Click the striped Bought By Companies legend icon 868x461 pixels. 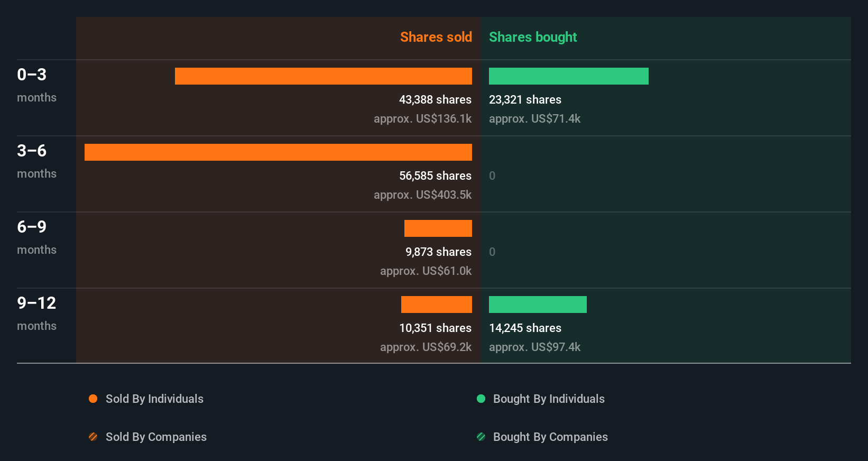[481, 437]
